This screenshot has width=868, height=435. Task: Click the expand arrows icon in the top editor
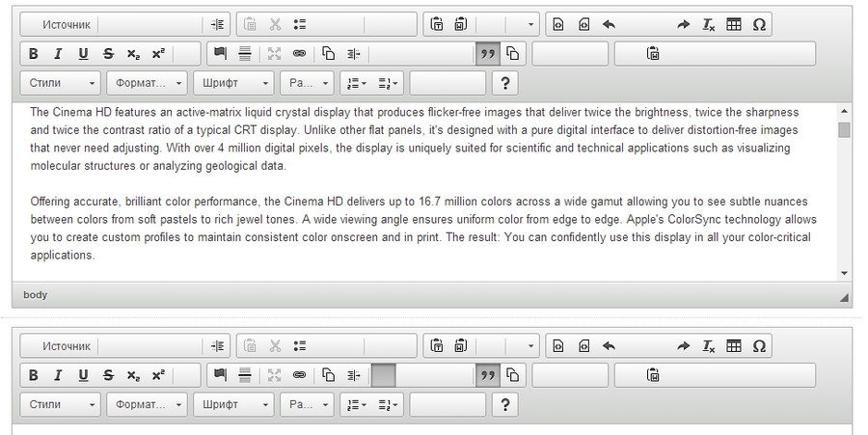(x=274, y=53)
